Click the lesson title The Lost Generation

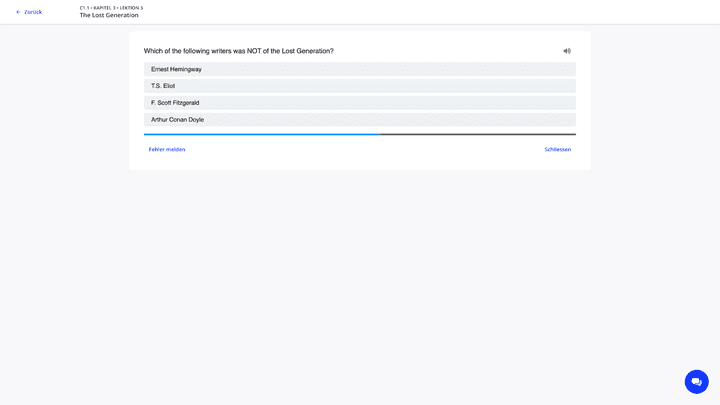pyautogui.click(x=109, y=16)
